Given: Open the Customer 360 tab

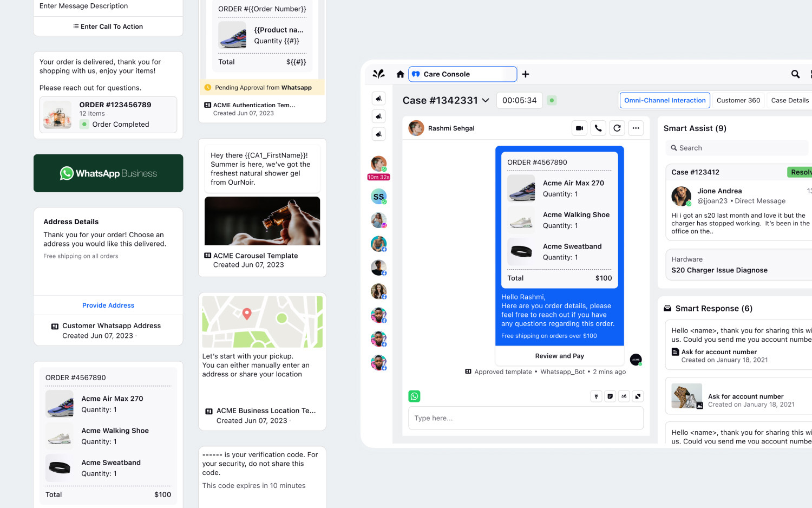Looking at the screenshot, I should click(x=738, y=100).
